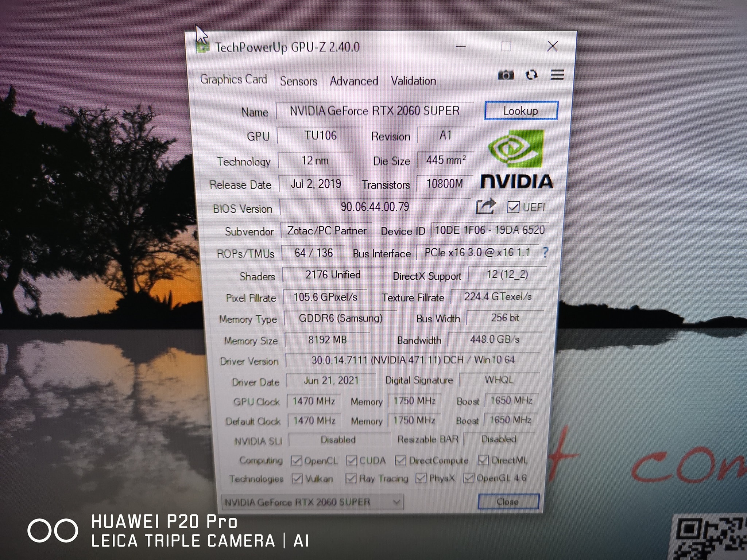Click the GPU-Z title bar app icon
The width and height of the screenshot is (747, 560).
203,47
